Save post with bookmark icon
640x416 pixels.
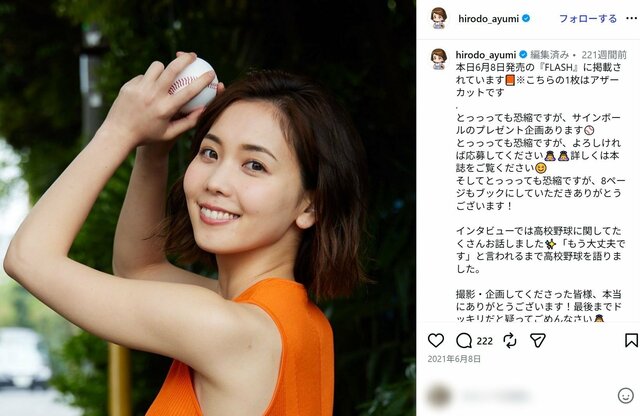631,340
